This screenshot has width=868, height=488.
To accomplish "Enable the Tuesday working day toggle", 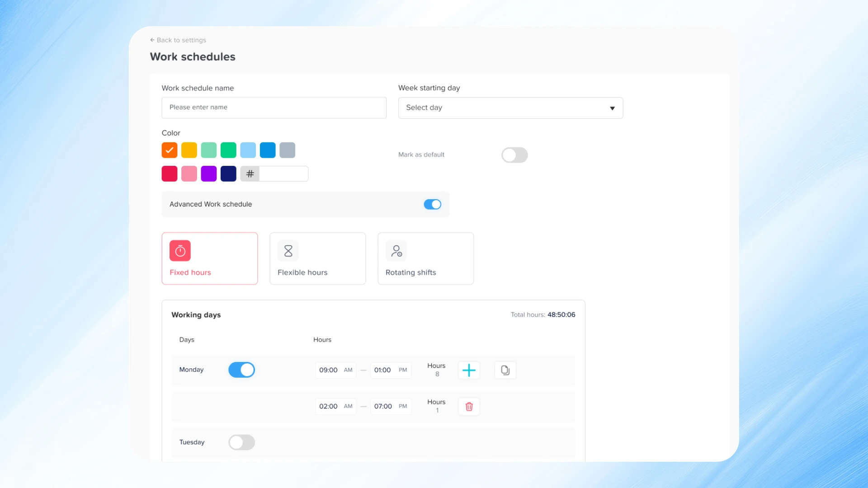I will pyautogui.click(x=241, y=442).
